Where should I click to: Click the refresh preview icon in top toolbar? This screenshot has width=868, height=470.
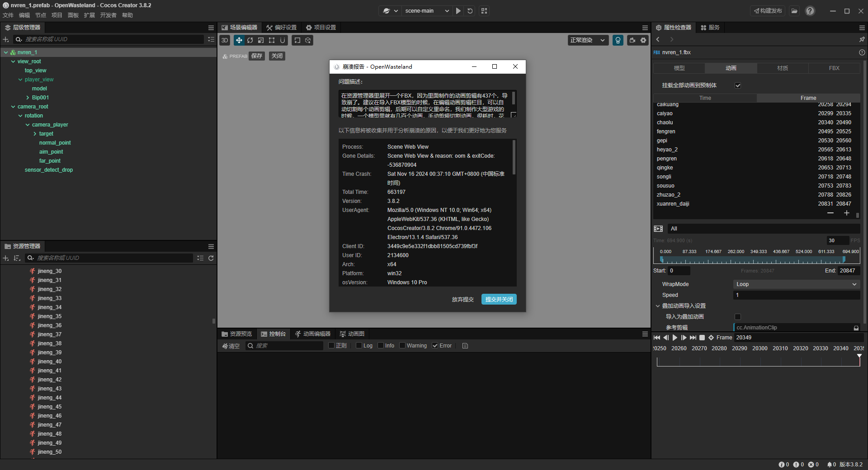point(470,11)
